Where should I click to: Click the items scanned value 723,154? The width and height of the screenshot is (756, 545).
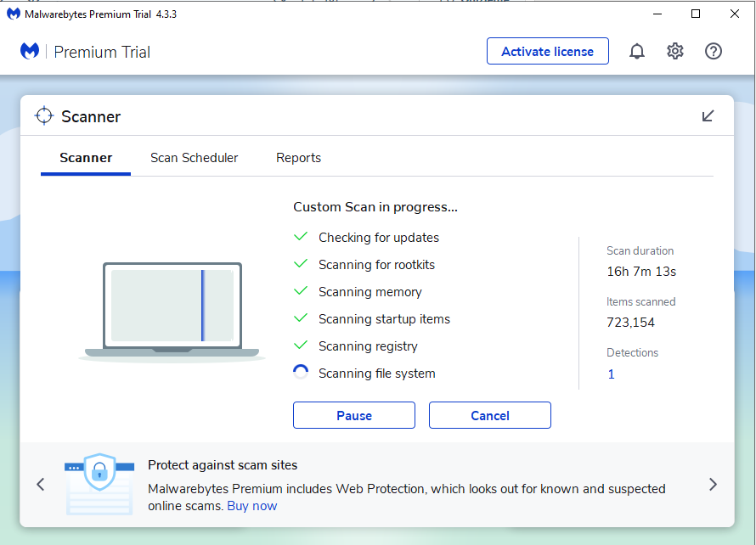tap(630, 323)
